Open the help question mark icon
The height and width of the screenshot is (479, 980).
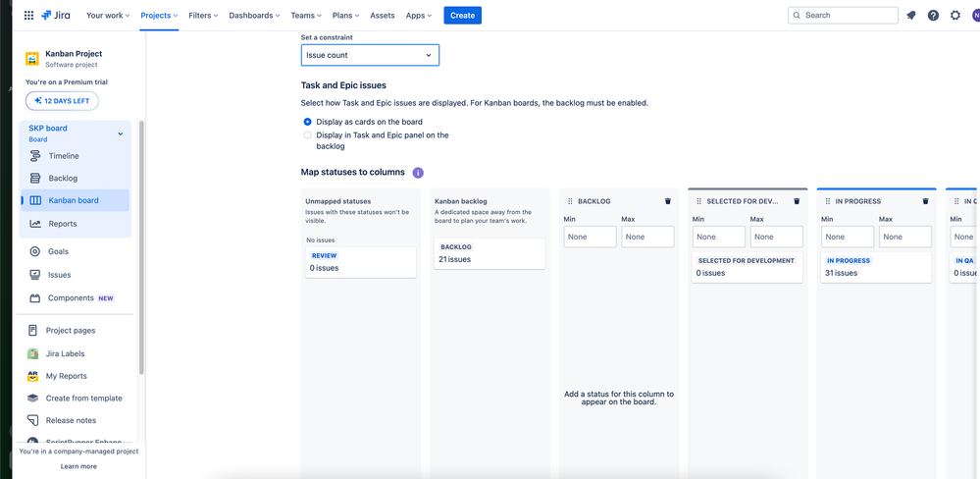tap(933, 16)
